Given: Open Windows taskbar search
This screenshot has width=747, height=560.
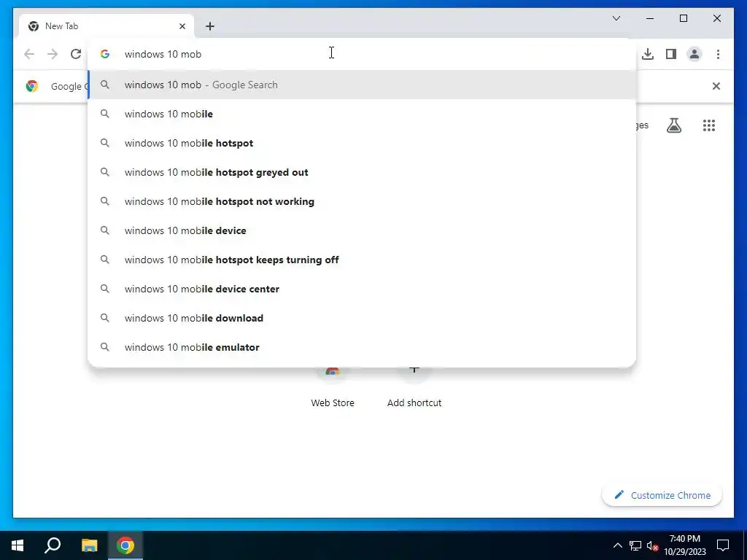Looking at the screenshot, I should pyautogui.click(x=53, y=545).
